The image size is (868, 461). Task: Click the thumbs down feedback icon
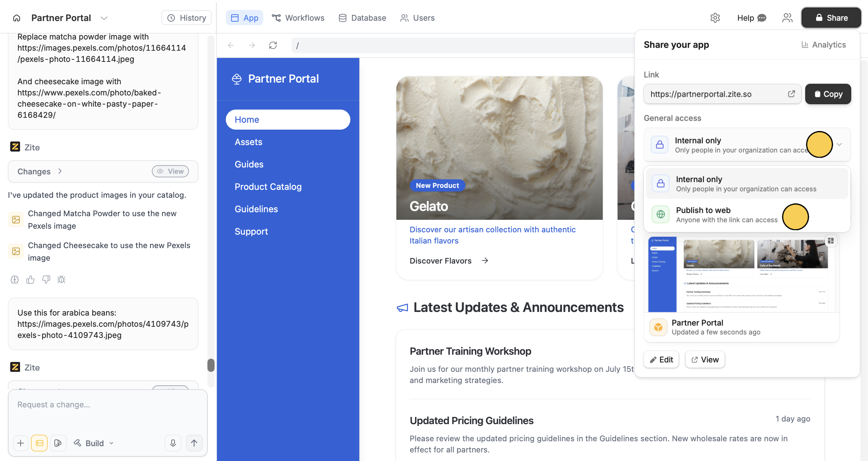46,280
